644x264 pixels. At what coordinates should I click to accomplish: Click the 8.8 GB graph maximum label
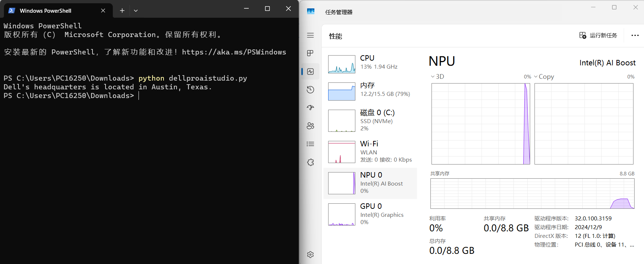[x=627, y=174]
